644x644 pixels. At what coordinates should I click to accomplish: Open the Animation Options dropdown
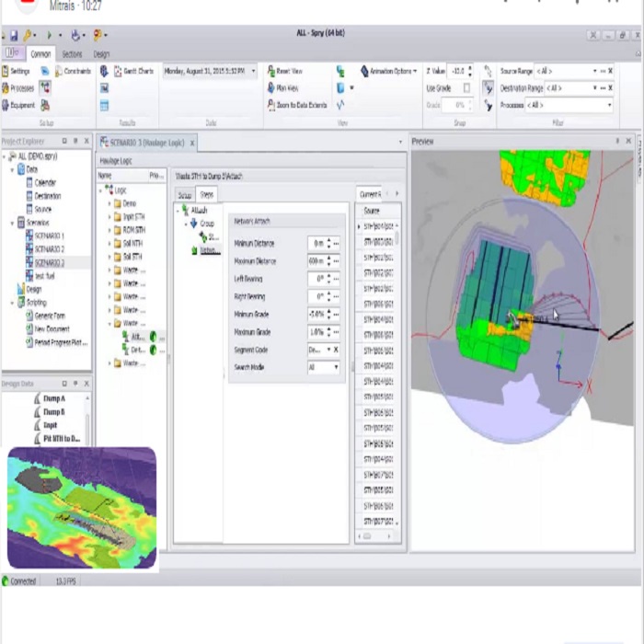point(388,71)
